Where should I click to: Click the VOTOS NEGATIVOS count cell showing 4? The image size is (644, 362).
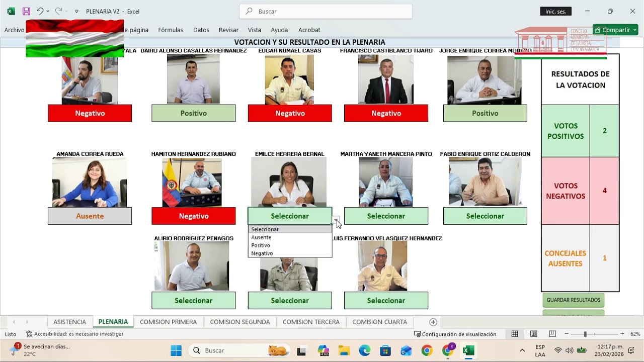604,191
